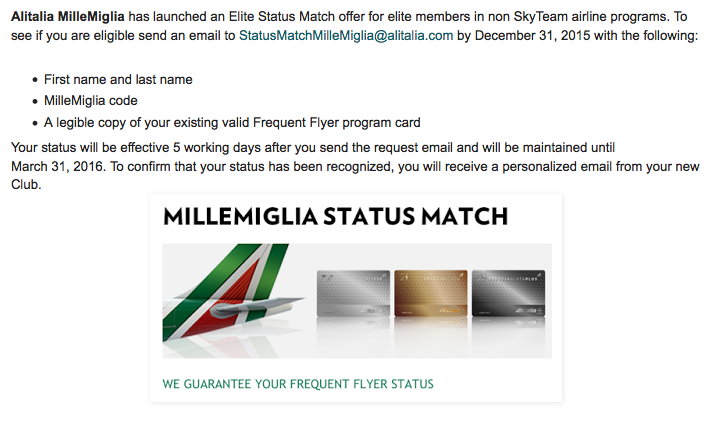Click the 'March 31, 2016' date text
Screen dimensions: 719x427
[x=54, y=166]
